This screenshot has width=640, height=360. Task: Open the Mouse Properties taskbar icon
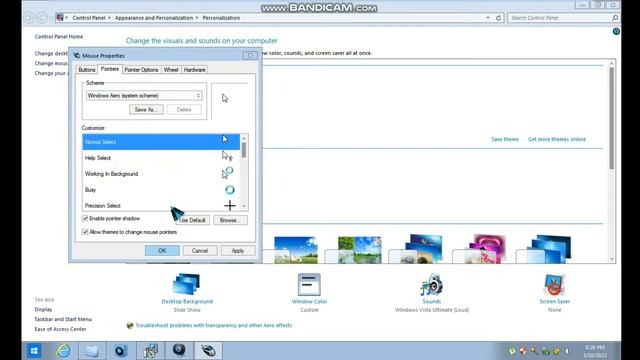click(208, 351)
